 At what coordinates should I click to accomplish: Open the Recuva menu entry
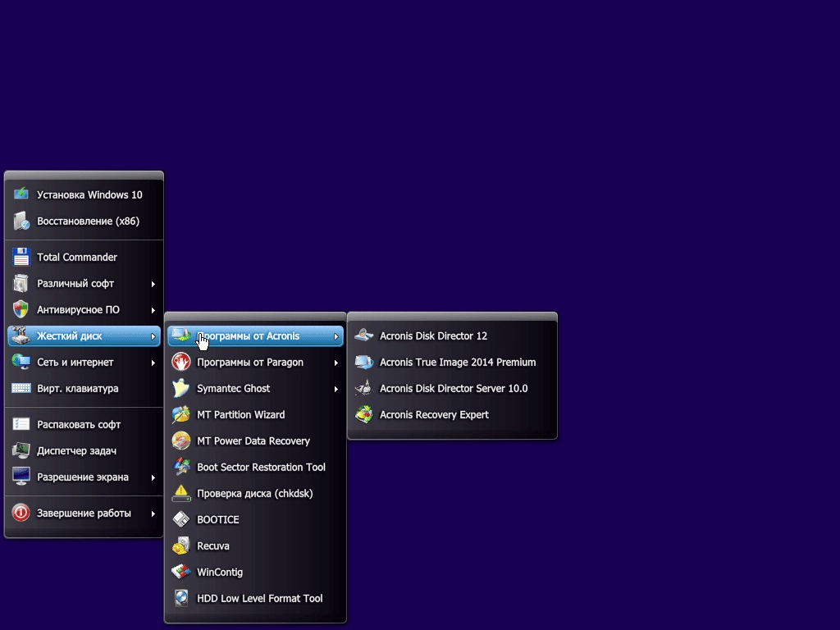(256, 546)
